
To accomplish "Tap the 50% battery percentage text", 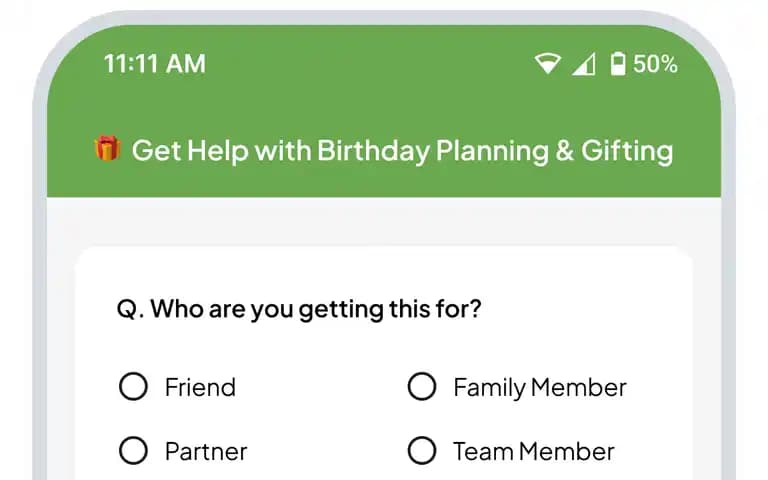I will (655, 64).
